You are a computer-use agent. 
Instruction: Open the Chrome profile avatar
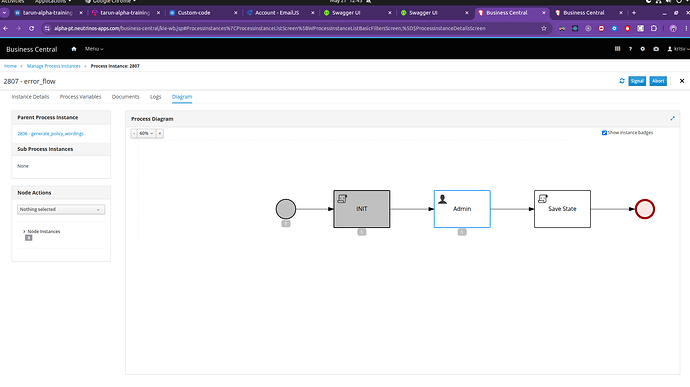click(x=673, y=28)
